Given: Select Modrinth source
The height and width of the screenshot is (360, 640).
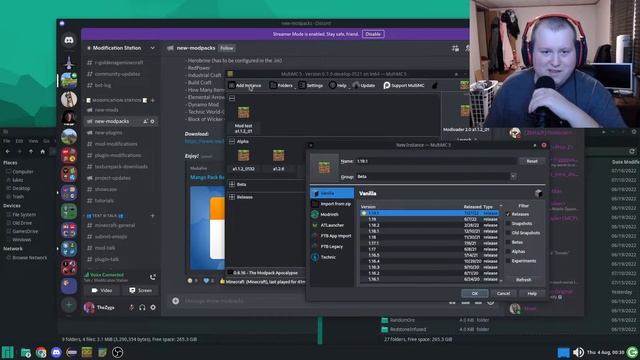Looking at the screenshot, I should point(332,214).
